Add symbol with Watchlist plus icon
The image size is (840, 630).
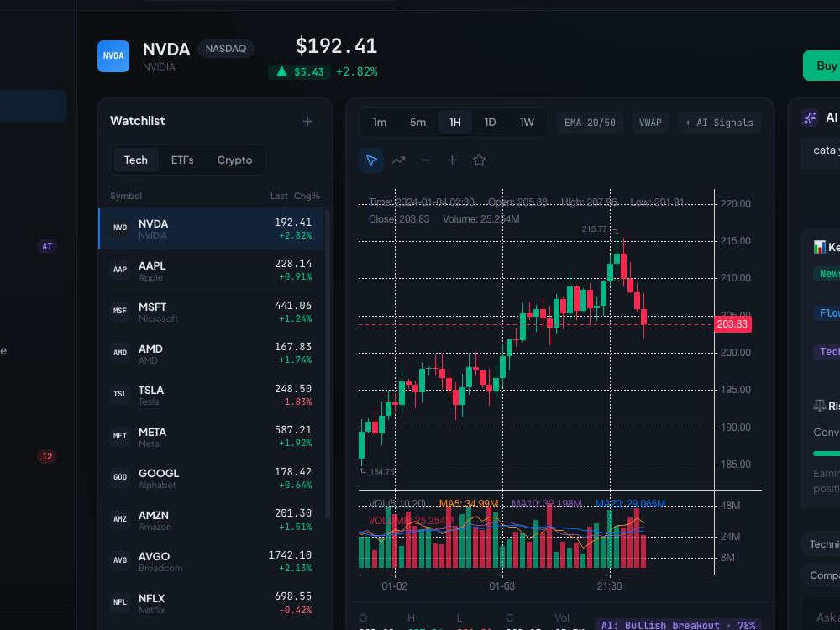(307, 122)
